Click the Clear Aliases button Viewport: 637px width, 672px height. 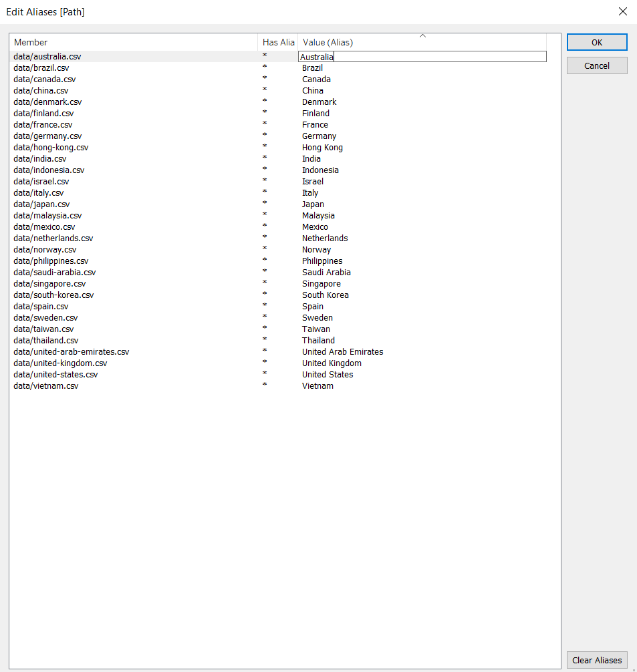596,660
